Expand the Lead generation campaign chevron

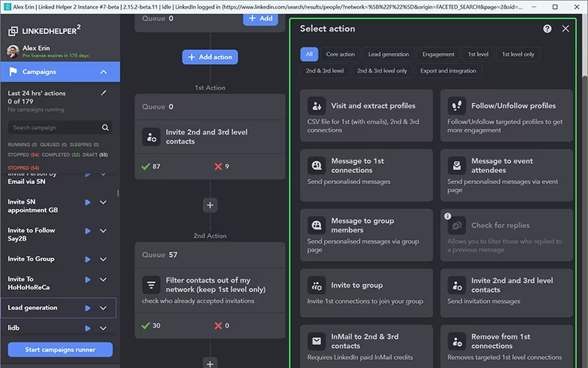[x=103, y=308]
